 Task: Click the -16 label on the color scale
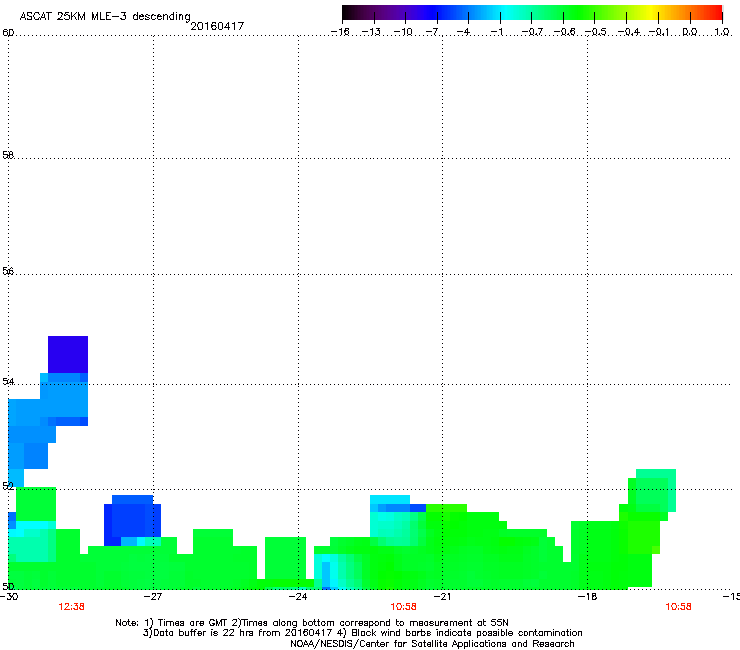[340, 32]
